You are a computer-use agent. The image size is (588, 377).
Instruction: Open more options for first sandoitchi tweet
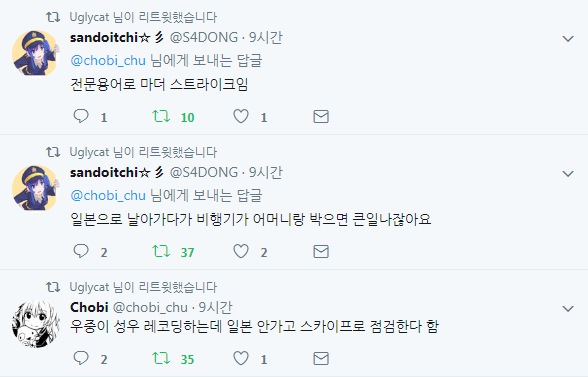[x=568, y=39]
